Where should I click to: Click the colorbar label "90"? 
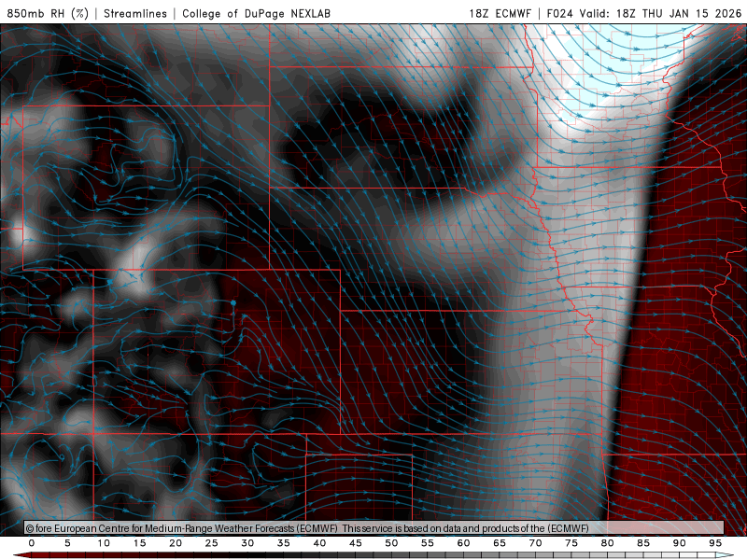pos(680,543)
